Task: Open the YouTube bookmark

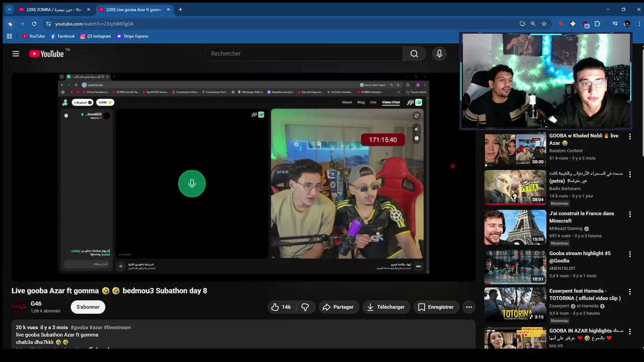Action: click(33, 36)
